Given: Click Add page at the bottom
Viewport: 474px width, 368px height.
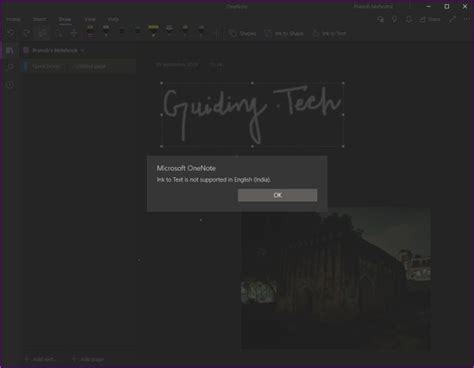Looking at the screenshot, I should pyautogui.click(x=88, y=359).
